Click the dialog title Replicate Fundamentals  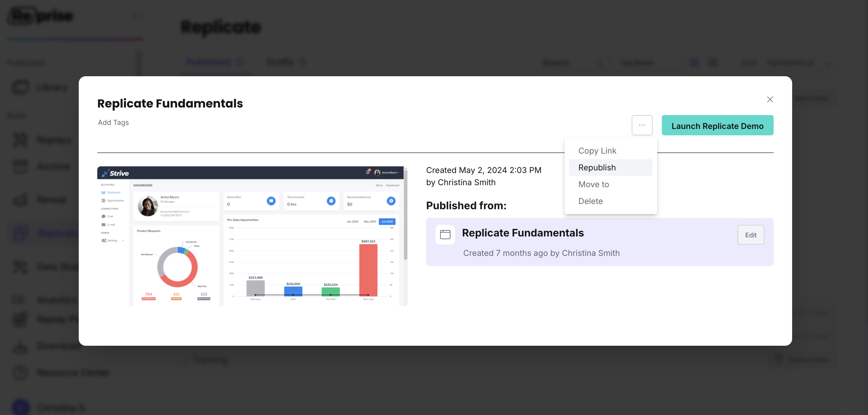(x=170, y=103)
